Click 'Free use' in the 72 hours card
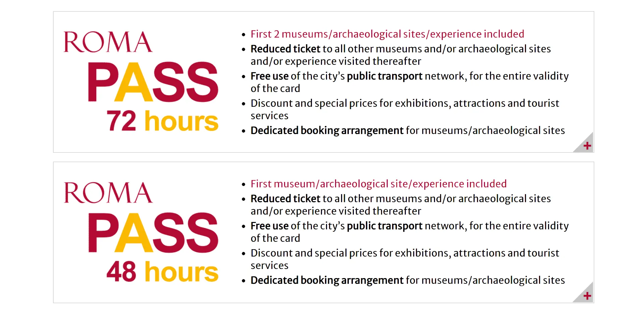 269,76
